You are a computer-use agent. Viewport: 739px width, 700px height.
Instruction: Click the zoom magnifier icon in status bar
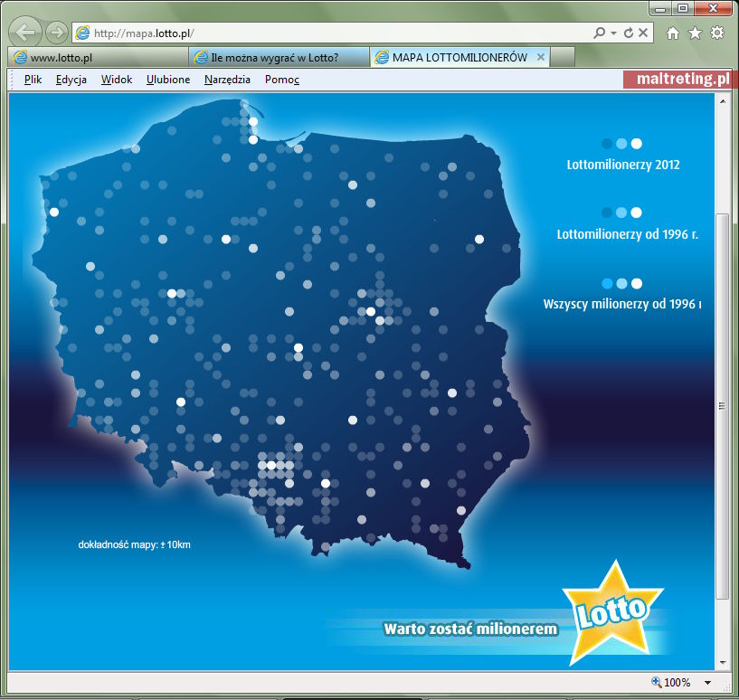coord(656,682)
